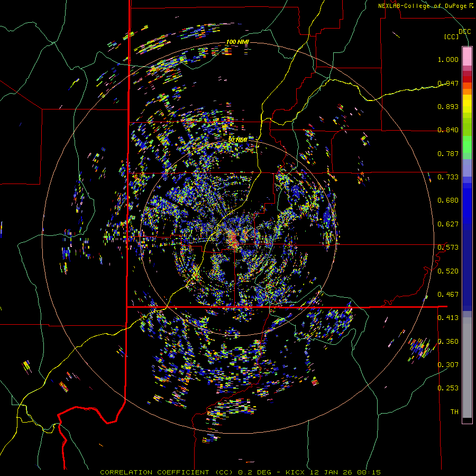Click the 0.253 scale value
Viewport: 476px width, 476px height.
point(448,388)
